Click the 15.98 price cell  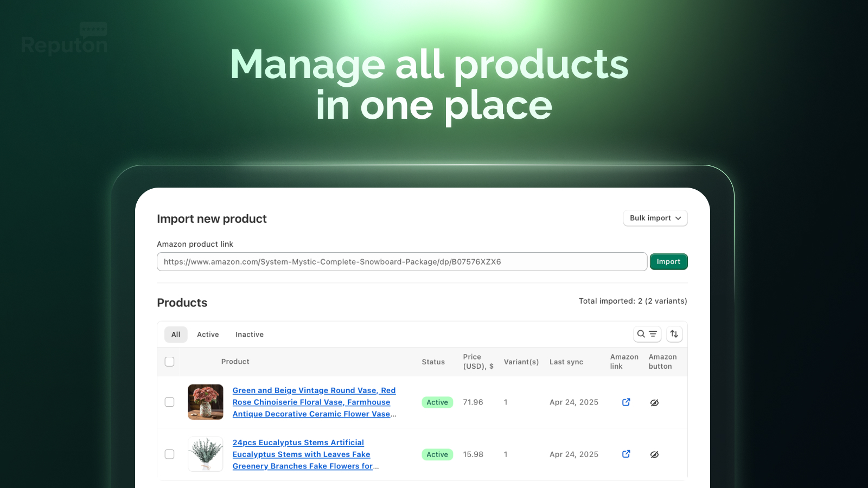pos(473,454)
